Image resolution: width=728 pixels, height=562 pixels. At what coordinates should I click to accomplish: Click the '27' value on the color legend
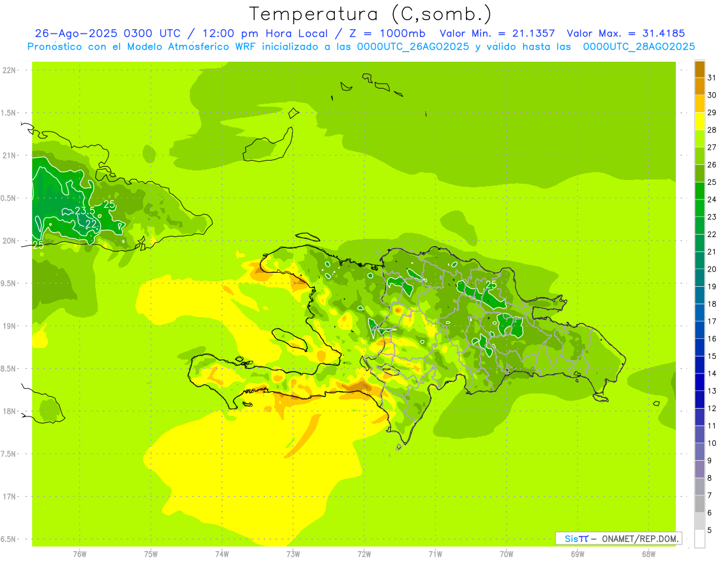tap(712, 147)
